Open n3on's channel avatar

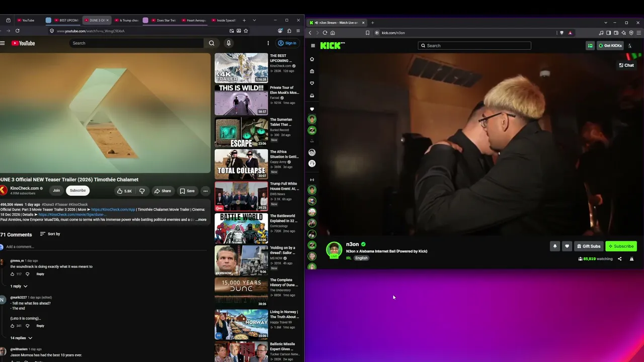(334, 250)
